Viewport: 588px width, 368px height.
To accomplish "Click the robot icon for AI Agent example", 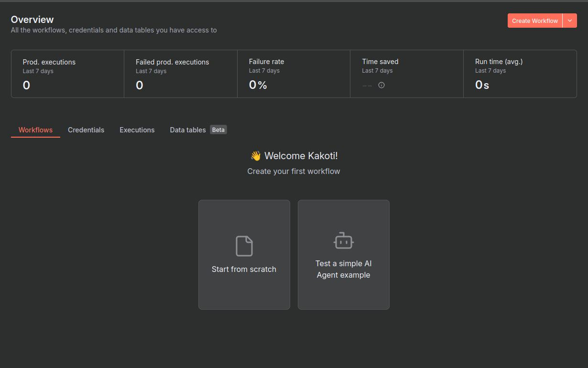I will pos(343,241).
